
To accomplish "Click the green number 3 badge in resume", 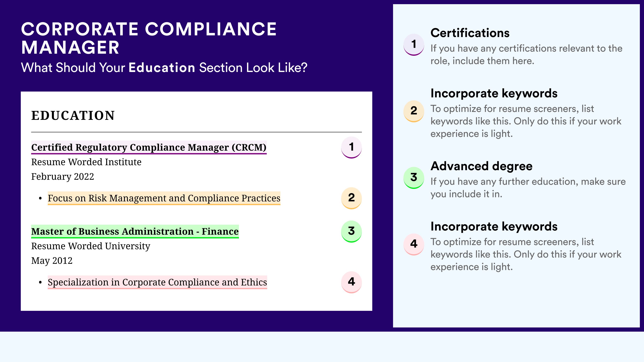I will tap(351, 231).
